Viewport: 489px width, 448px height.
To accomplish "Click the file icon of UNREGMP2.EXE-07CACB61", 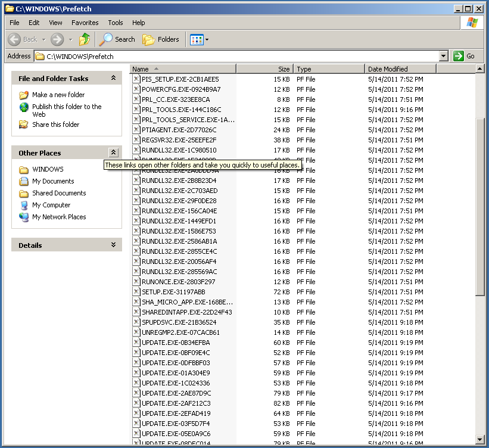I will (136, 332).
